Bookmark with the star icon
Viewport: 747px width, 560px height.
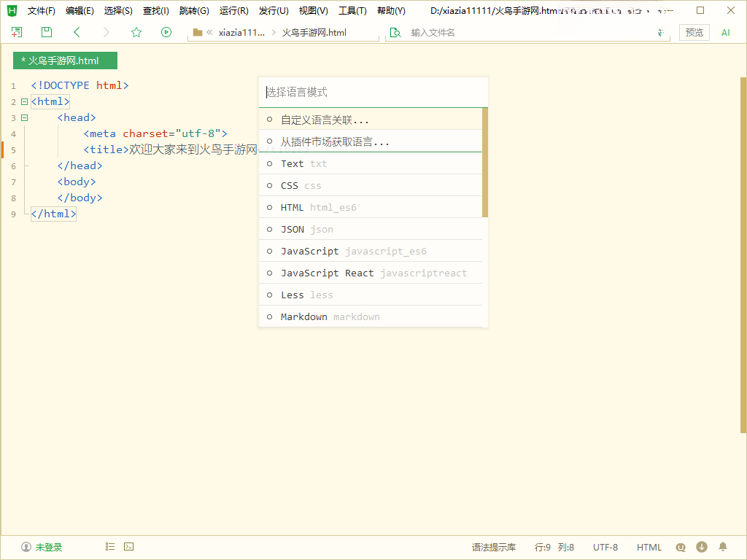coord(136,32)
